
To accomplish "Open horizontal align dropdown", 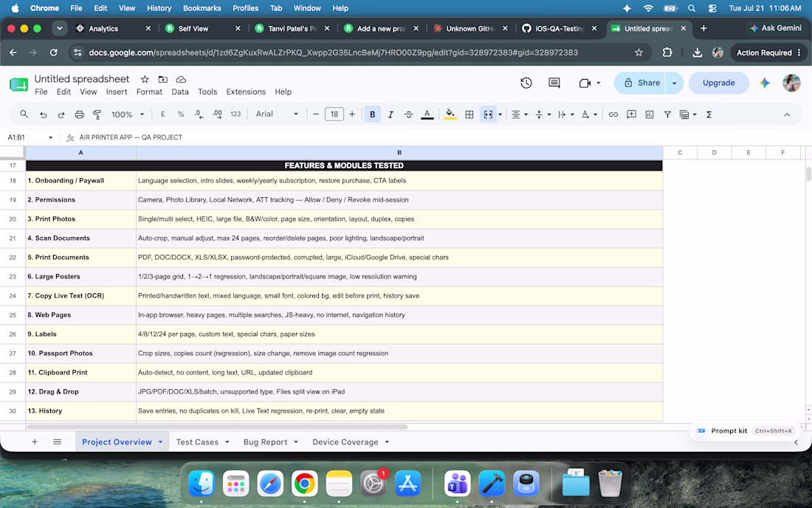I will tap(519, 114).
